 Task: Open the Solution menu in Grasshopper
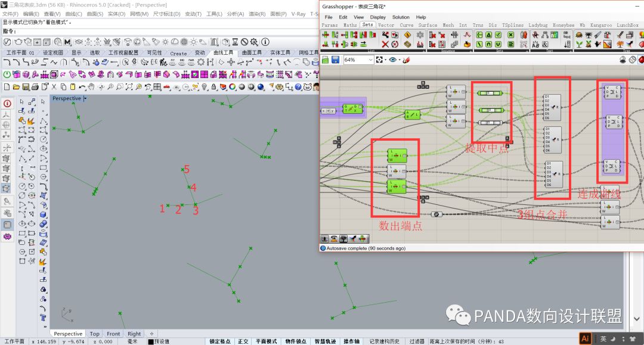point(401,17)
